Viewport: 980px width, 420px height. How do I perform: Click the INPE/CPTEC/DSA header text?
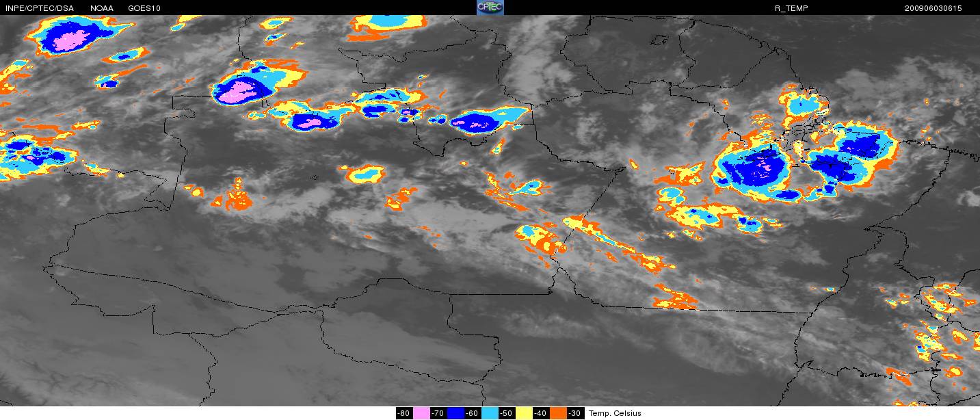(40, 8)
